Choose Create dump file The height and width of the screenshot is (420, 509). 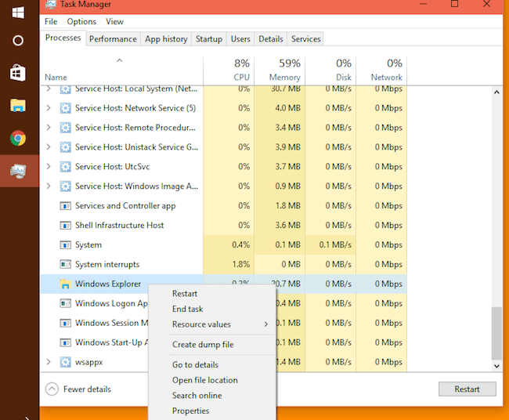click(x=203, y=345)
